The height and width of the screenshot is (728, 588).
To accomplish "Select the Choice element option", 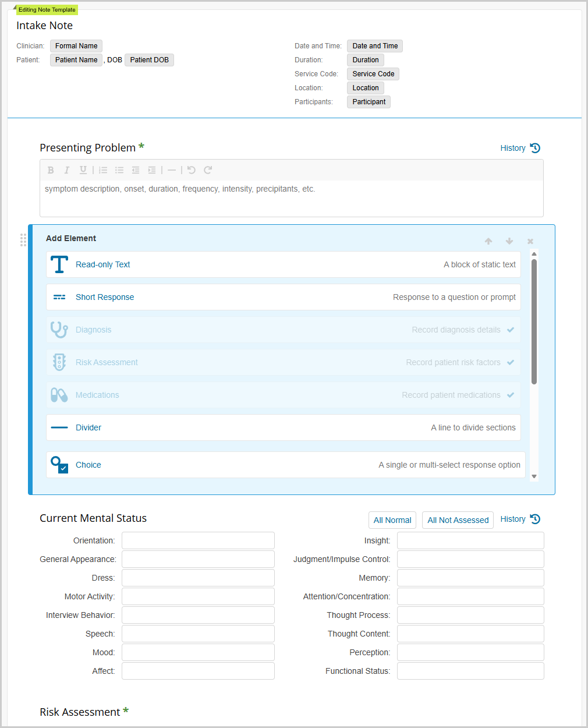I will click(286, 465).
